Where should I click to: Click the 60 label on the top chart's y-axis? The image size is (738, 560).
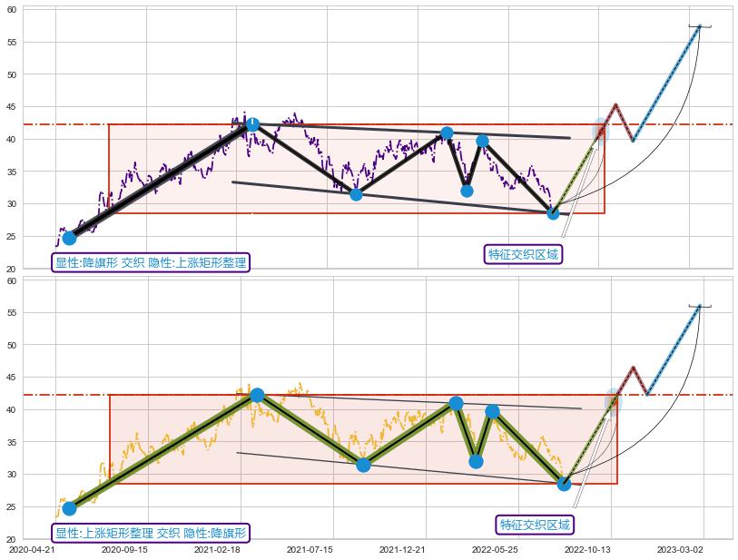point(12,9)
